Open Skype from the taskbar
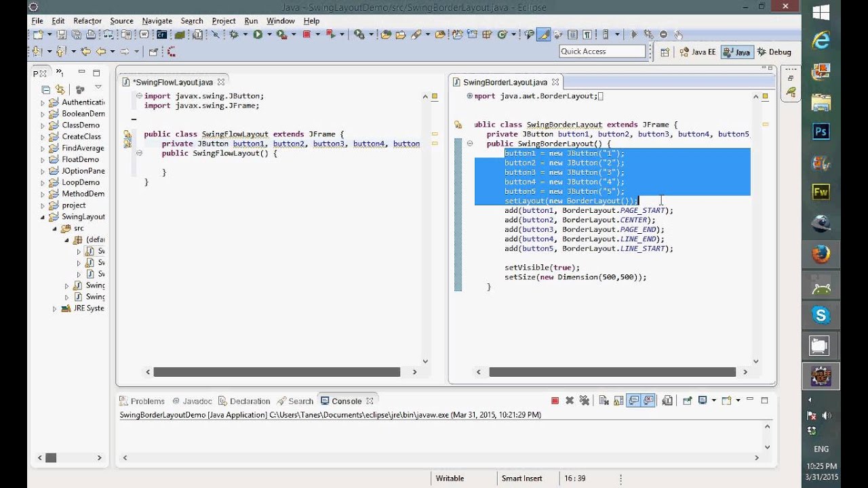This screenshot has height=488, width=868. pos(821,315)
